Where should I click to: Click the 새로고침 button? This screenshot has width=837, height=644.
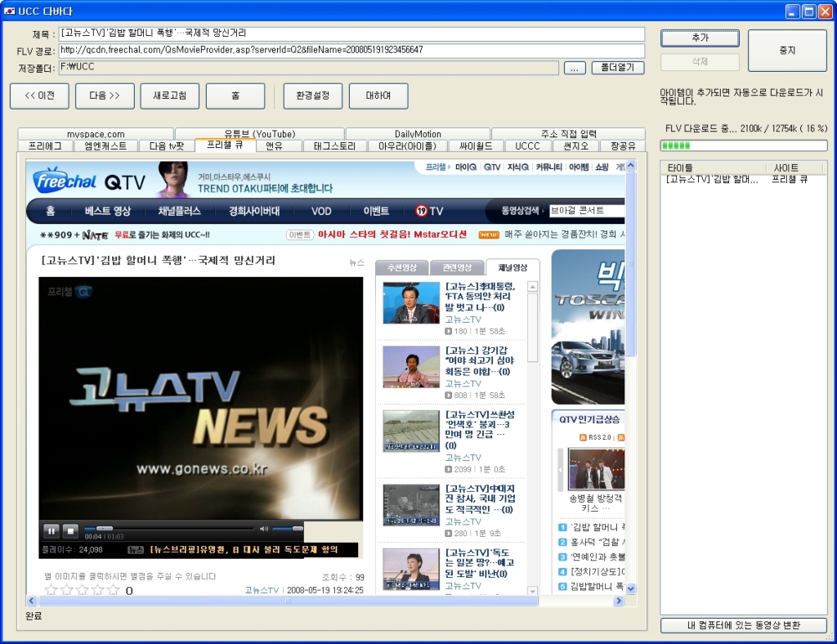pyautogui.click(x=170, y=96)
